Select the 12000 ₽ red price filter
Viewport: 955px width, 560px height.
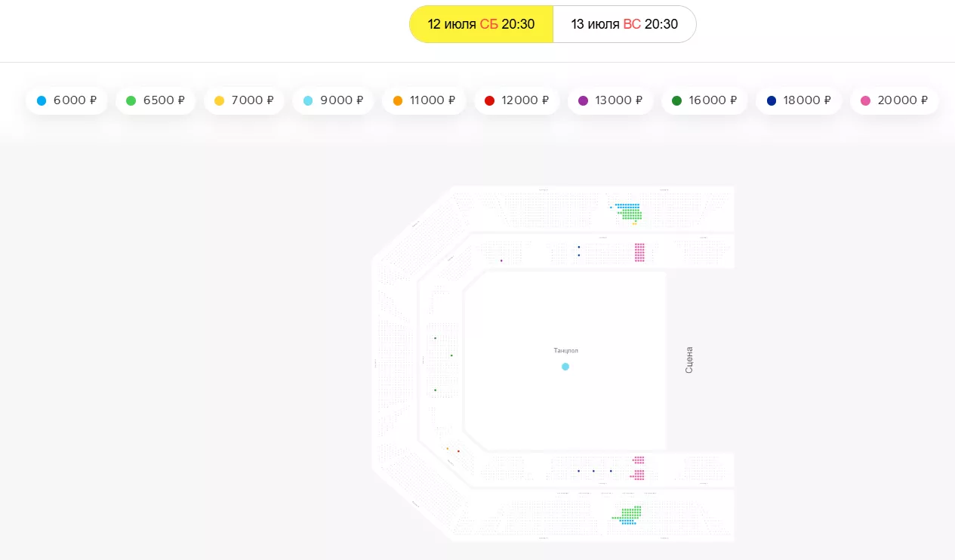(x=516, y=100)
